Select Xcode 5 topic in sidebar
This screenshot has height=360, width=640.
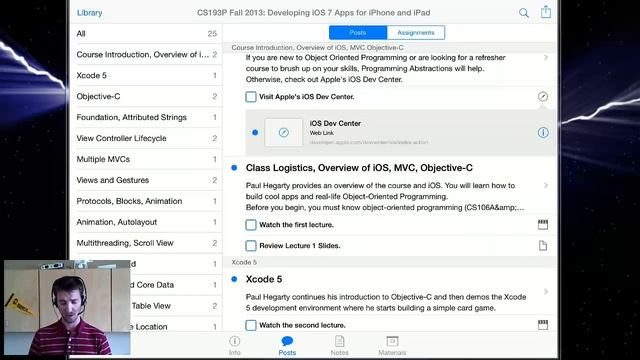pyautogui.click(x=147, y=76)
